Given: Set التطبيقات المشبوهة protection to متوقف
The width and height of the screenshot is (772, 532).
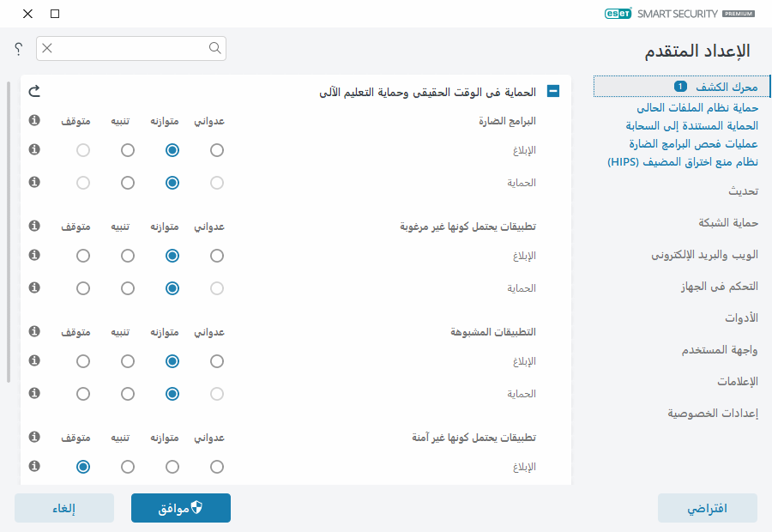Looking at the screenshot, I should coord(82,394).
